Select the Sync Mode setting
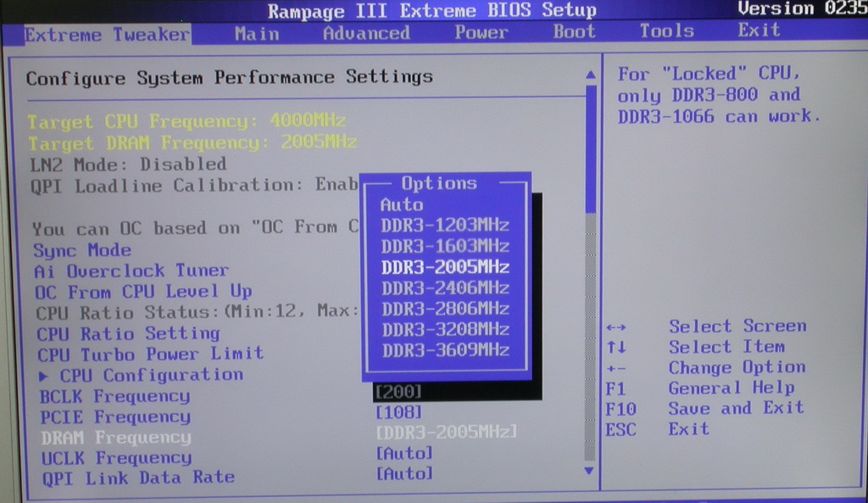The height and width of the screenshot is (503, 868). (x=82, y=250)
